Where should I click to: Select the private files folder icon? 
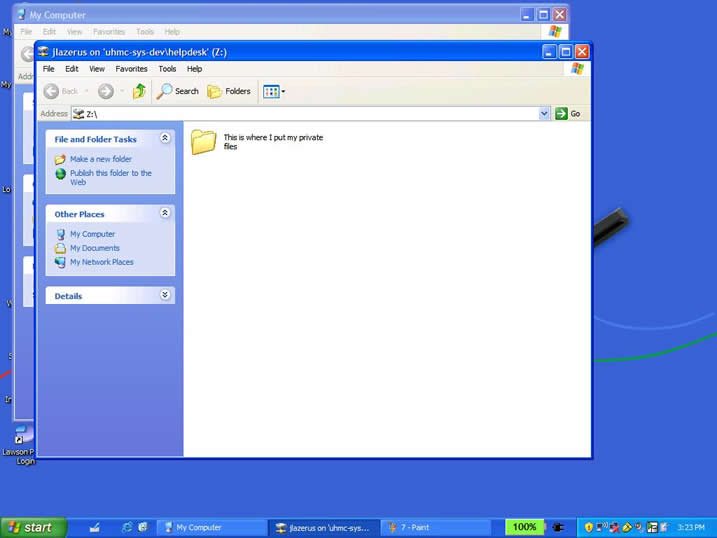click(x=204, y=142)
